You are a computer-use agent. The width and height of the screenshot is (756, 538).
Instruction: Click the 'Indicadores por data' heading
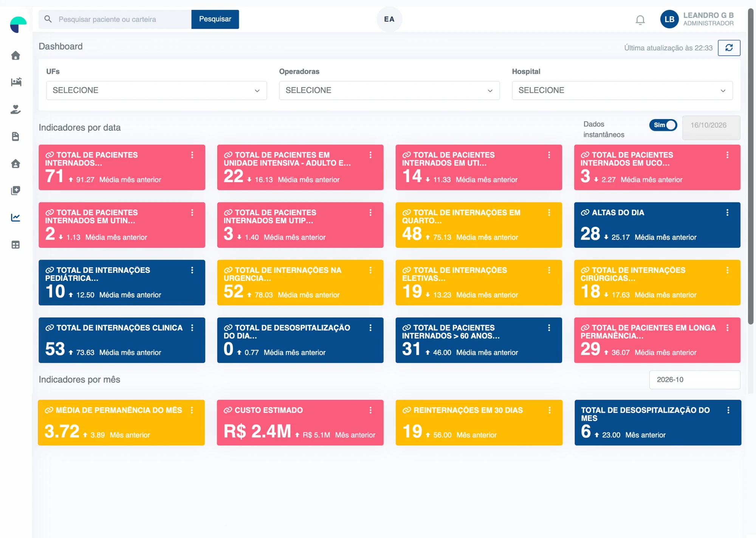pos(80,127)
